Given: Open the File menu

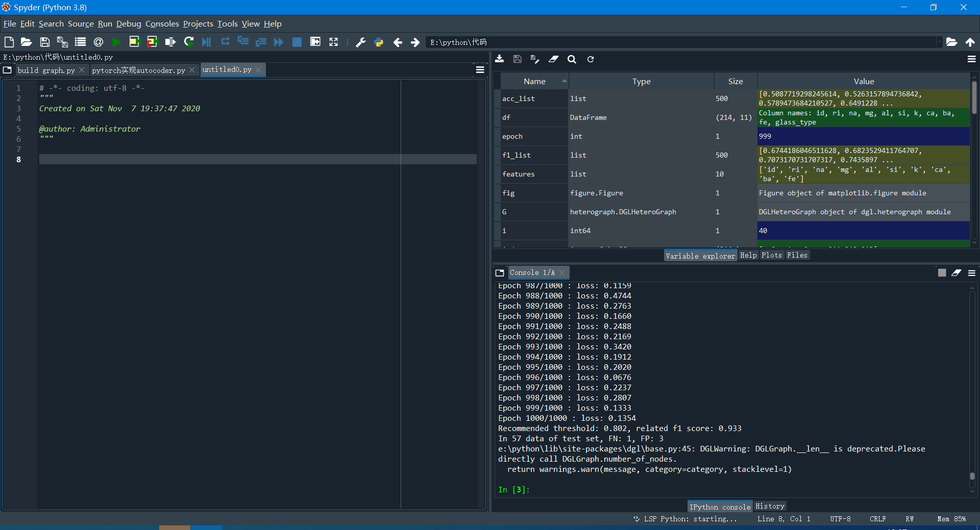Looking at the screenshot, I should [10, 23].
